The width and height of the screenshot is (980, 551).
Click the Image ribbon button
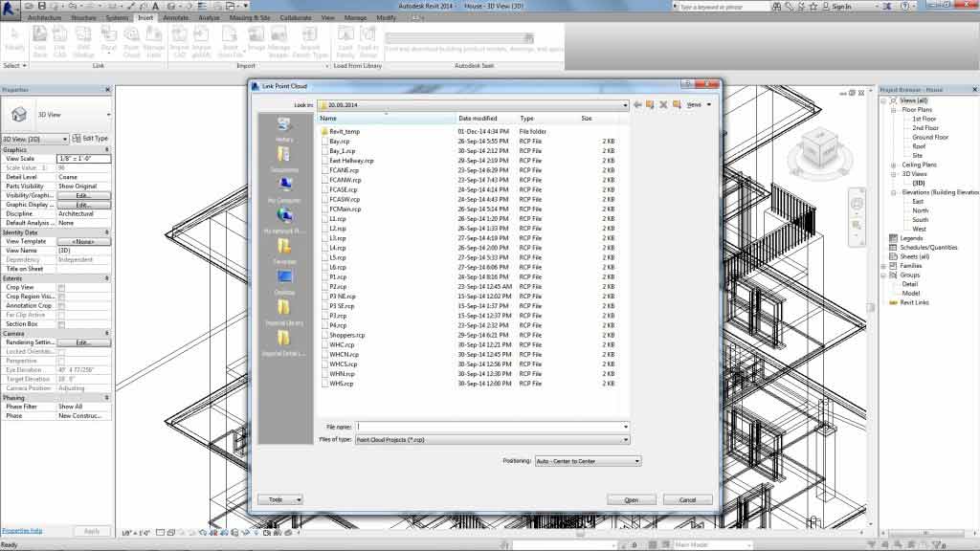tap(256, 38)
